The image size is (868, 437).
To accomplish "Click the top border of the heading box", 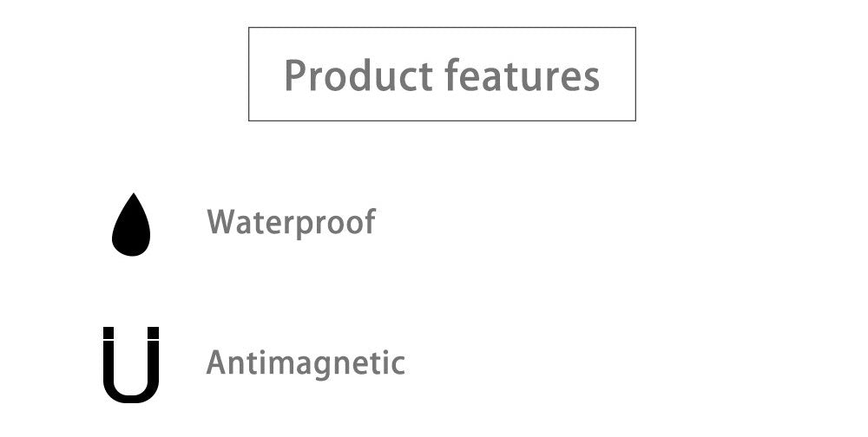I will pos(442,27).
